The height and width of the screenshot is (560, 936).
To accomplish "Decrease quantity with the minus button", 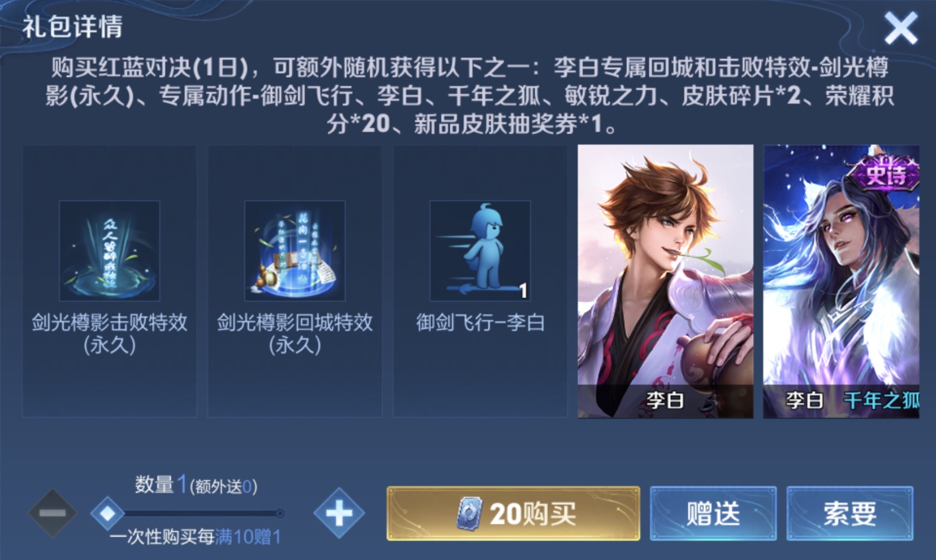I will [x=52, y=513].
